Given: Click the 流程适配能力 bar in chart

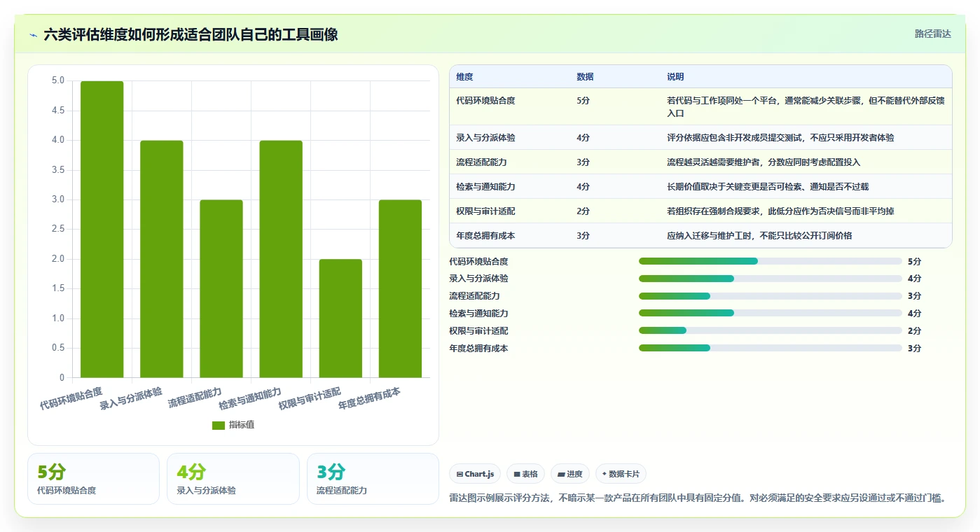Looking at the screenshot, I should [x=221, y=289].
